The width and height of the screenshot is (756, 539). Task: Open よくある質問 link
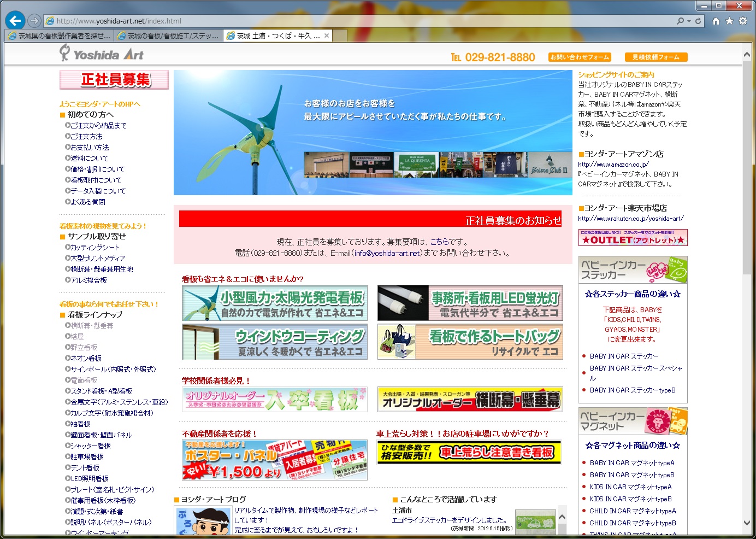[87, 202]
